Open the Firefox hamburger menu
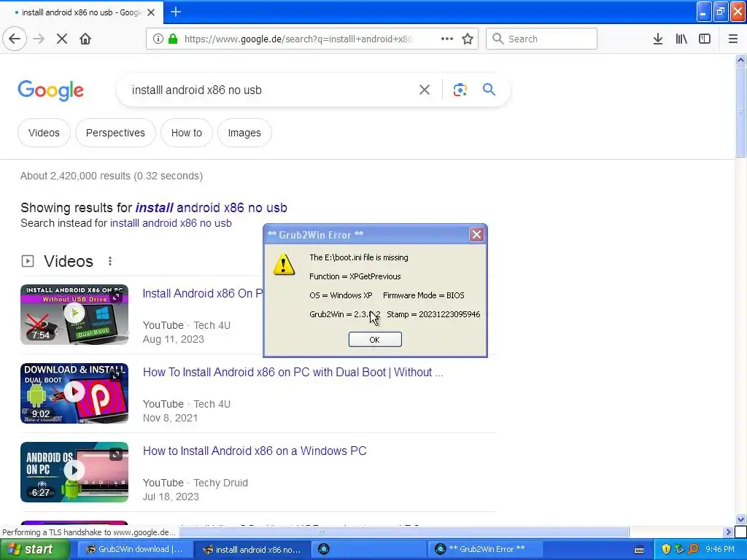Image resolution: width=747 pixels, height=560 pixels. 733,39
